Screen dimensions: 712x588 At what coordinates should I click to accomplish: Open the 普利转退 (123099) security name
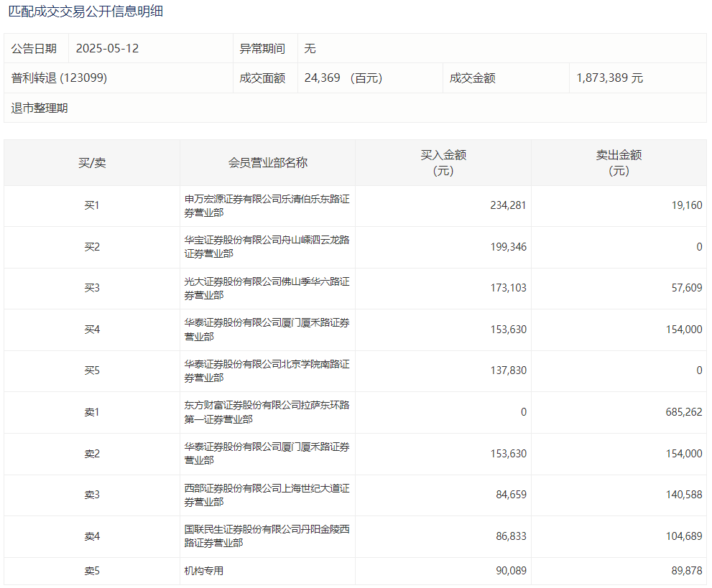coord(59,78)
